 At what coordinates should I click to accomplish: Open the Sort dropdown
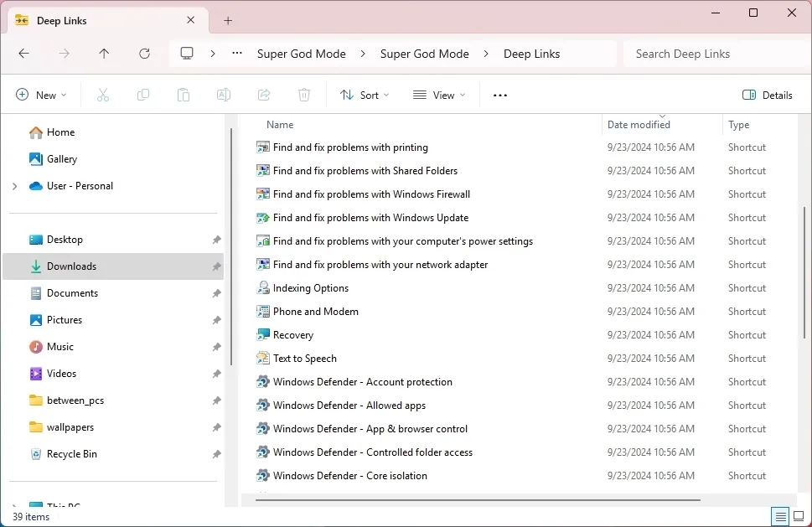pyautogui.click(x=364, y=95)
